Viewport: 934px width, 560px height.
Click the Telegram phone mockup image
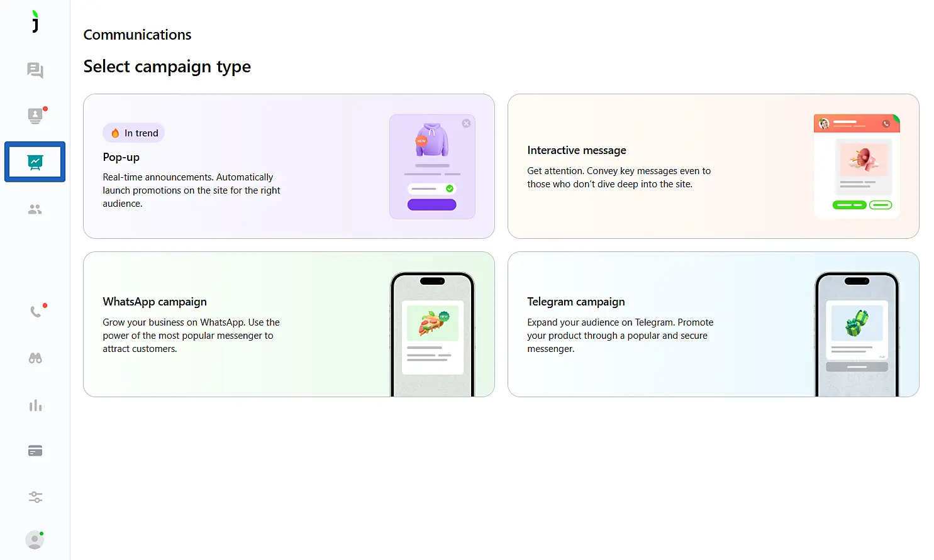857,334
